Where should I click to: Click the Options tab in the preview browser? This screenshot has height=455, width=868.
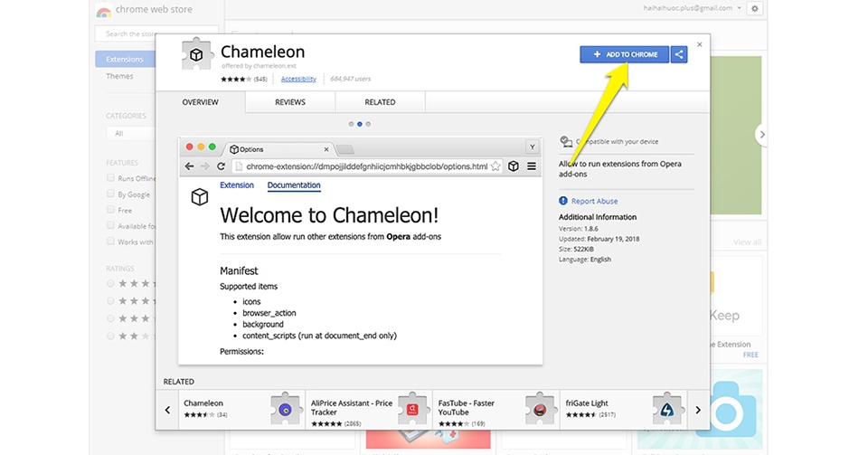[x=279, y=149]
